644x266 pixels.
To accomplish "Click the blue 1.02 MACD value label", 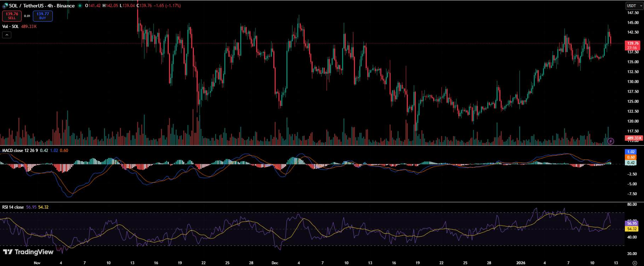I will (631, 152).
